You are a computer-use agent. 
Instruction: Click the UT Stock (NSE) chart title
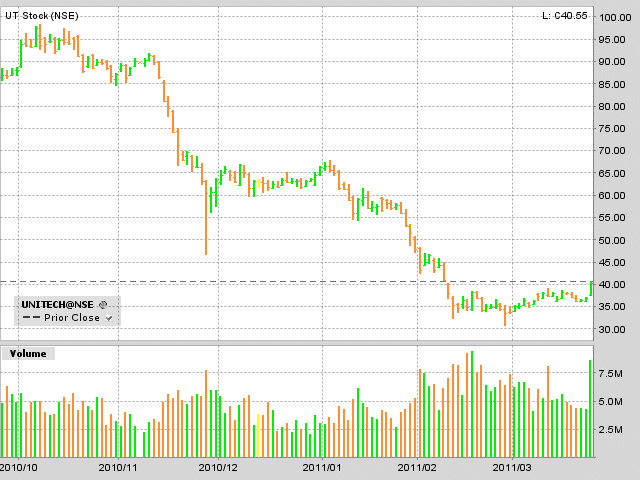pyautogui.click(x=42, y=16)
